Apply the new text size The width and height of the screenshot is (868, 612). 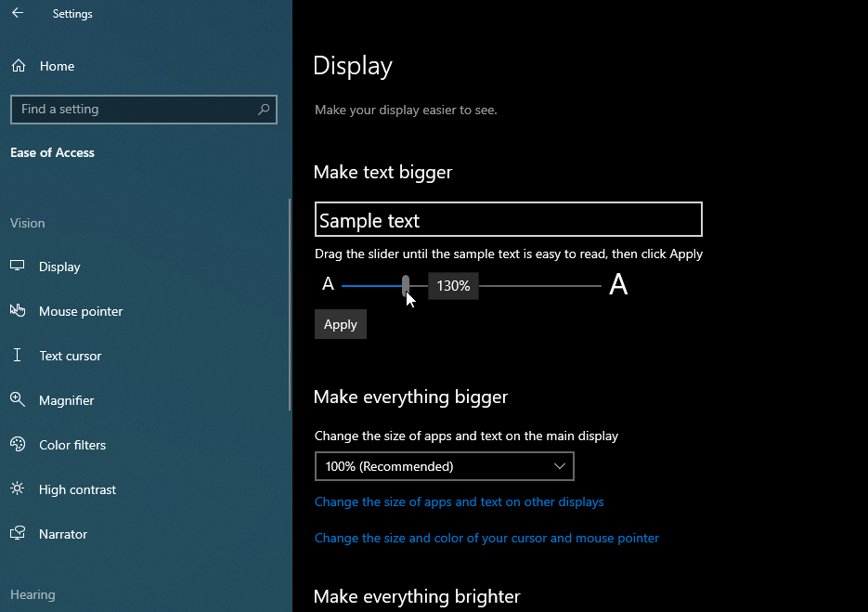340,324
